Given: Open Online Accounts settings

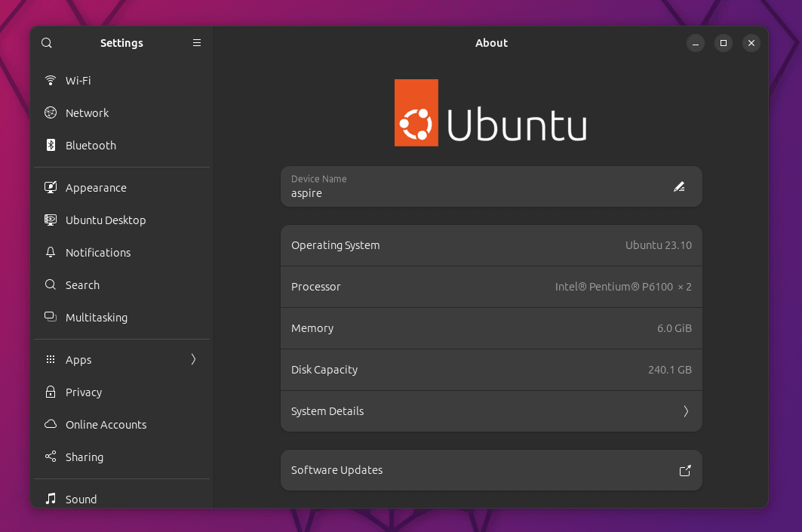Looking at the screenshot, I should pos(121,424).
